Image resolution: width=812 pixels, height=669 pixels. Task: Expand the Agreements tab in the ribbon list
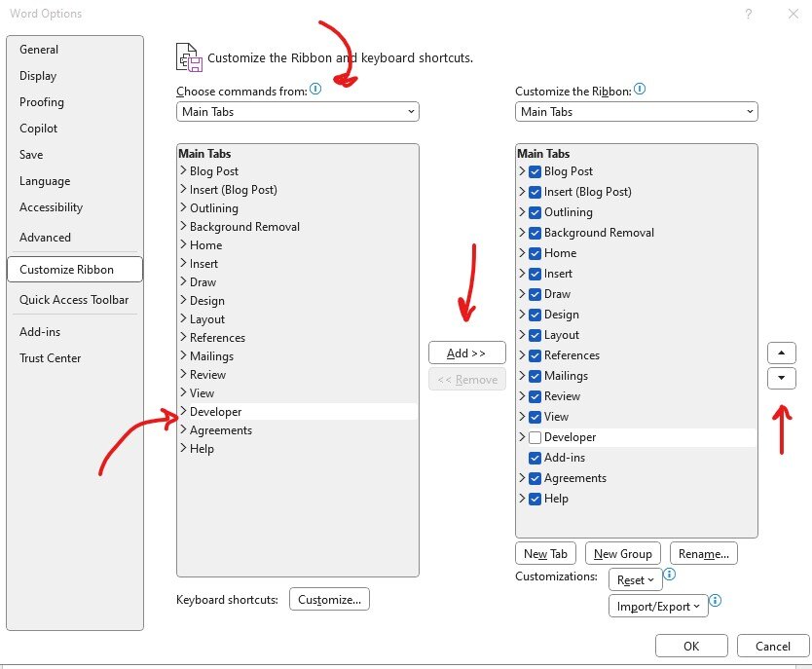[x=522, y=478]
